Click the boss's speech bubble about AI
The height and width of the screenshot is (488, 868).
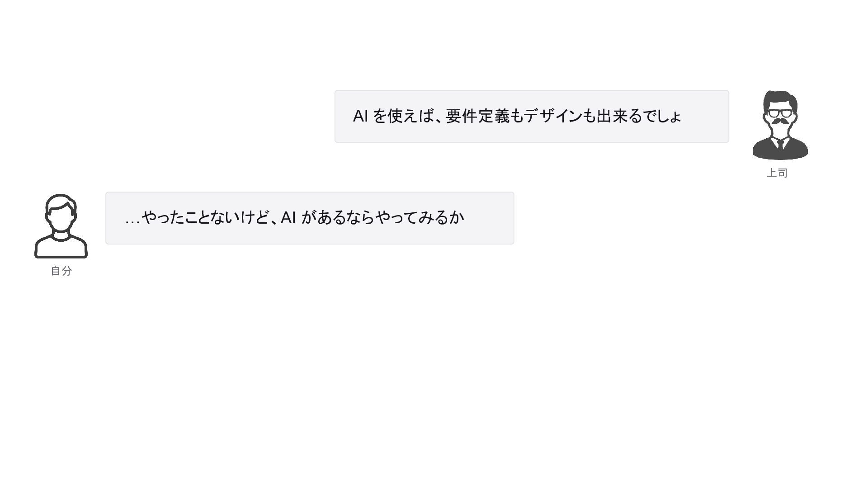[x=532, y=117]
